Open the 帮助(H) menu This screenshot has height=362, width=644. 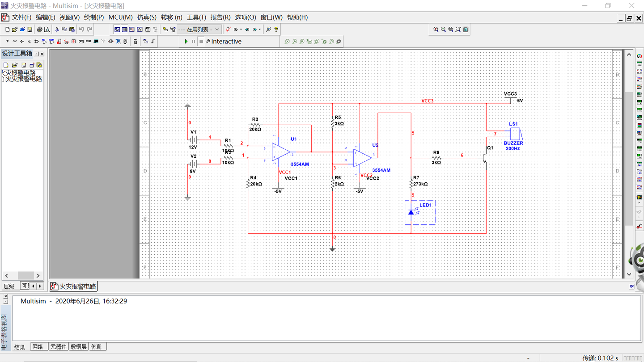[297, 17]
